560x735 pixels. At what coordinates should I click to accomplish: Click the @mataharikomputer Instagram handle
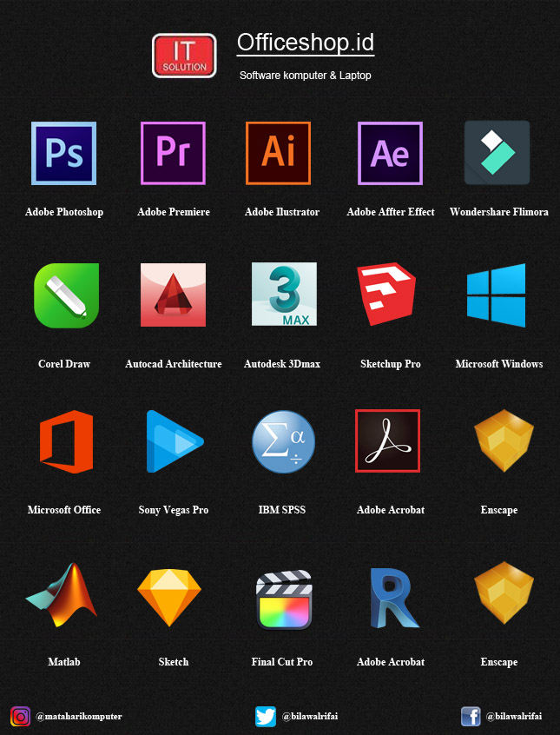click(79, 716)
